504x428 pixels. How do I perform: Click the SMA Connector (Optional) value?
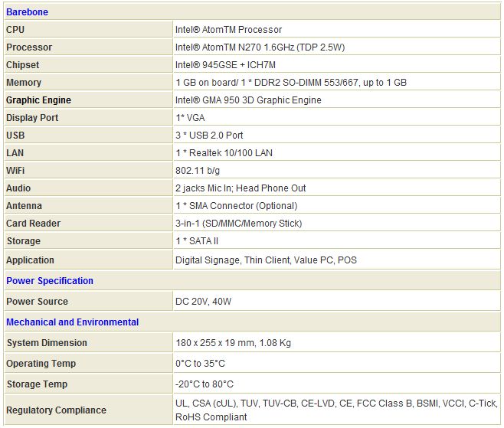point(236,206)
